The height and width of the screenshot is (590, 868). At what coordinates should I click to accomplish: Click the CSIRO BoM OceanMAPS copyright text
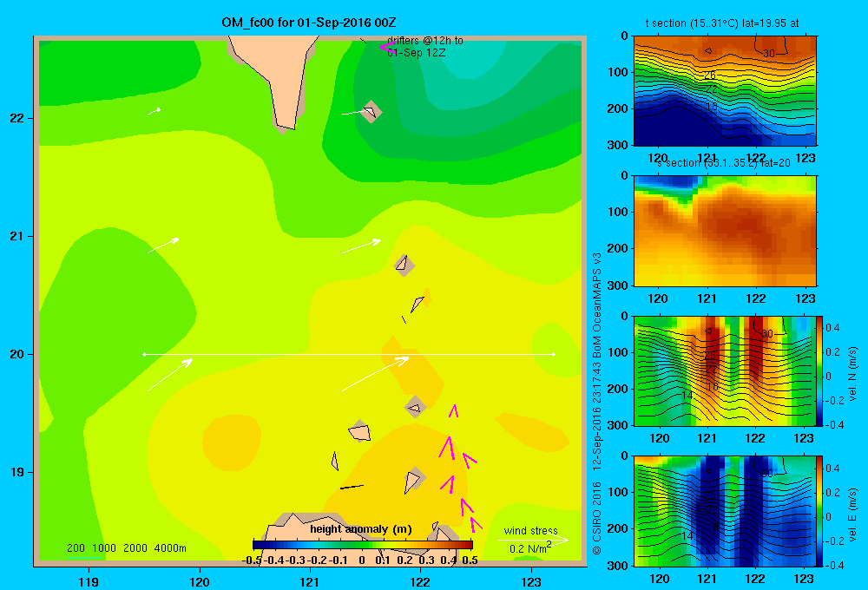pos(597,404)
